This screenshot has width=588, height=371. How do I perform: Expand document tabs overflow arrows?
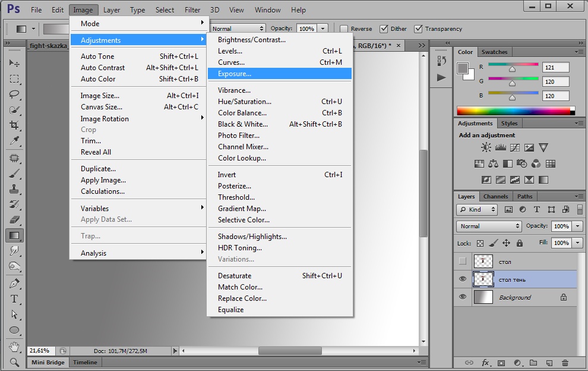coord(422,45)
